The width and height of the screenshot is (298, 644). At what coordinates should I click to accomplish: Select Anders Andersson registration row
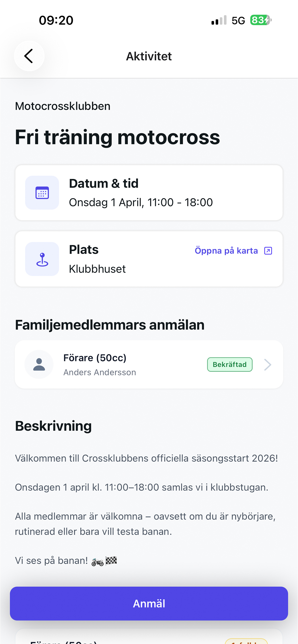(x=149, y=364)
